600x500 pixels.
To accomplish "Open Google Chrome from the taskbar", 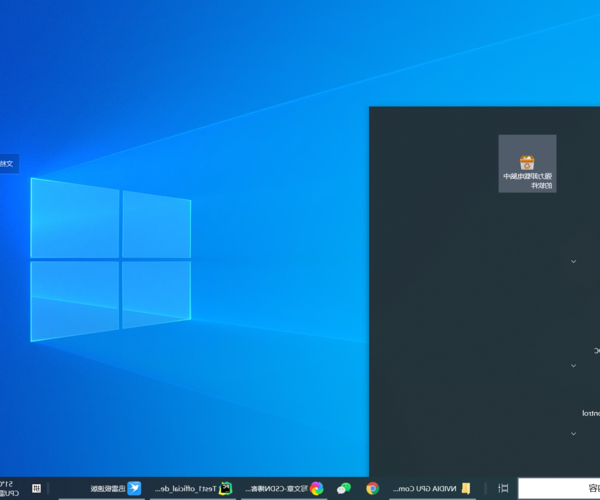I will click(x=372, y=488).
